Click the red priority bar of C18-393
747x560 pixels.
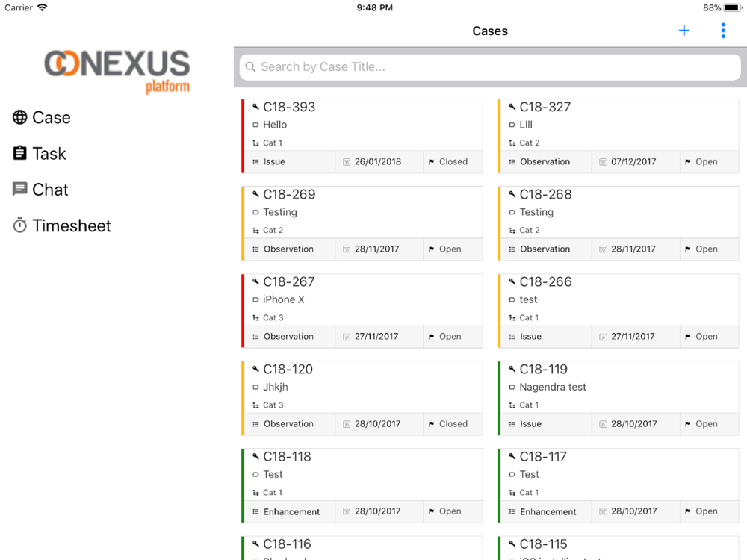click(x=243, y=136)
